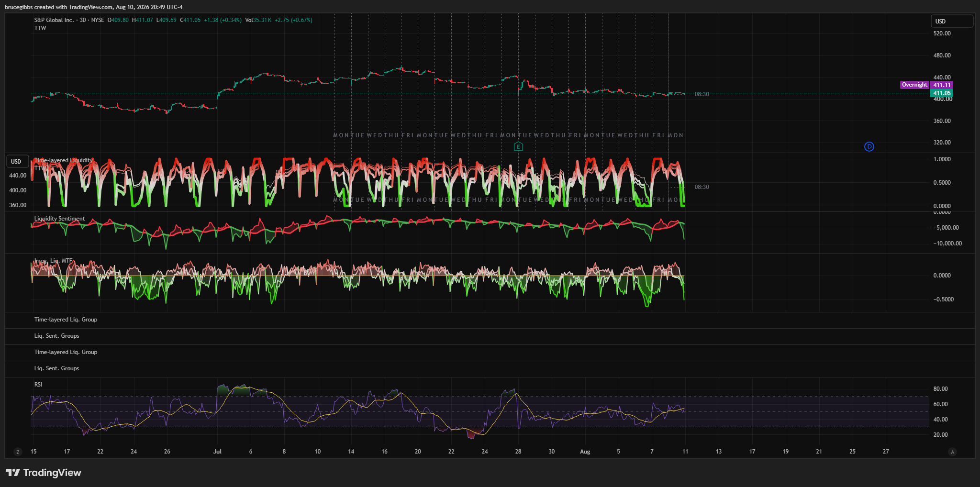Screen dimensions: 980x487
Task: Click the earnings E marker icon
Action: [518, 147]
